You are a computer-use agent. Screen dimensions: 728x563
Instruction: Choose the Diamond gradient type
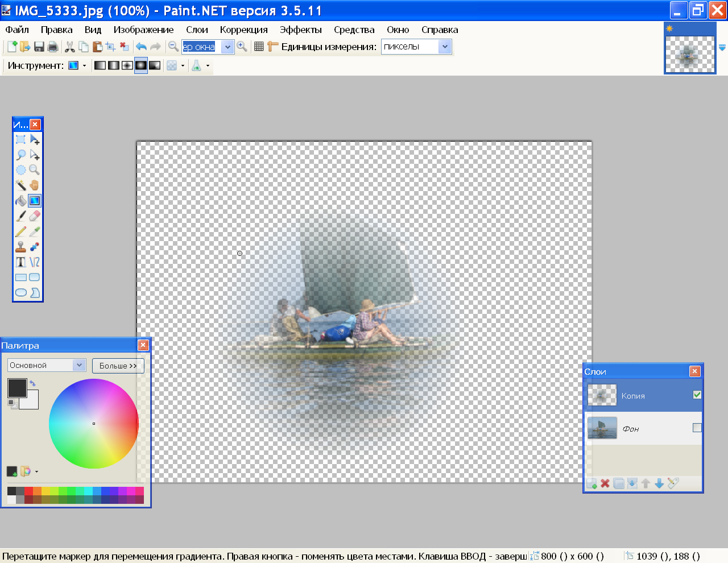click(127, 65)
